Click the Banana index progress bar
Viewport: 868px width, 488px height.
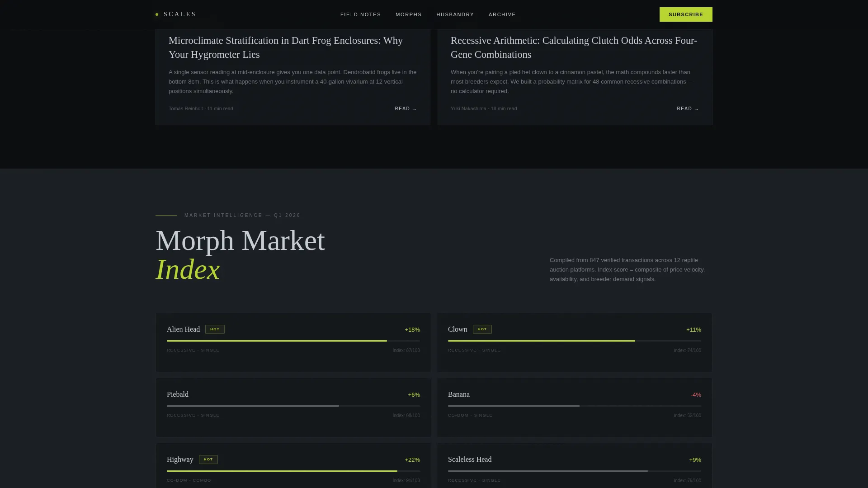pos(575,406)
